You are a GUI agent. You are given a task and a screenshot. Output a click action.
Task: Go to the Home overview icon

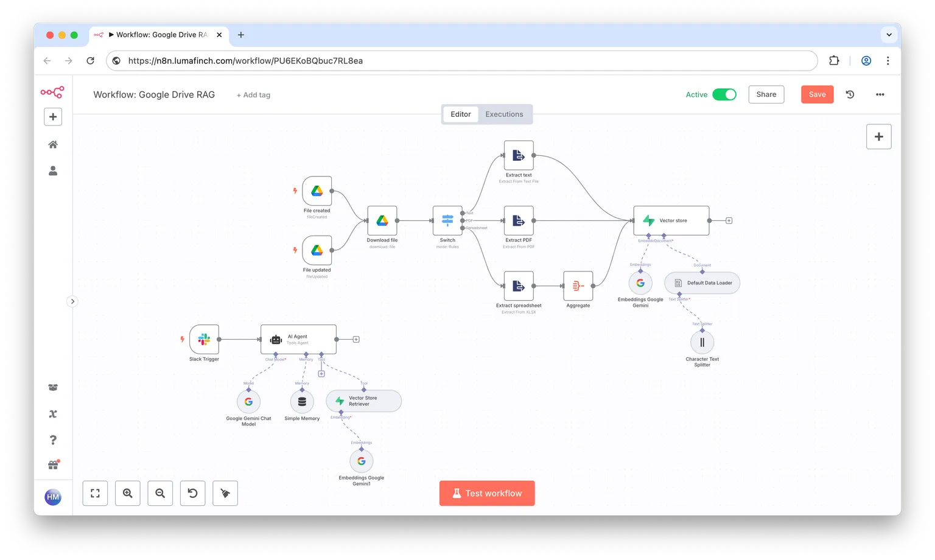coord(53,144)
